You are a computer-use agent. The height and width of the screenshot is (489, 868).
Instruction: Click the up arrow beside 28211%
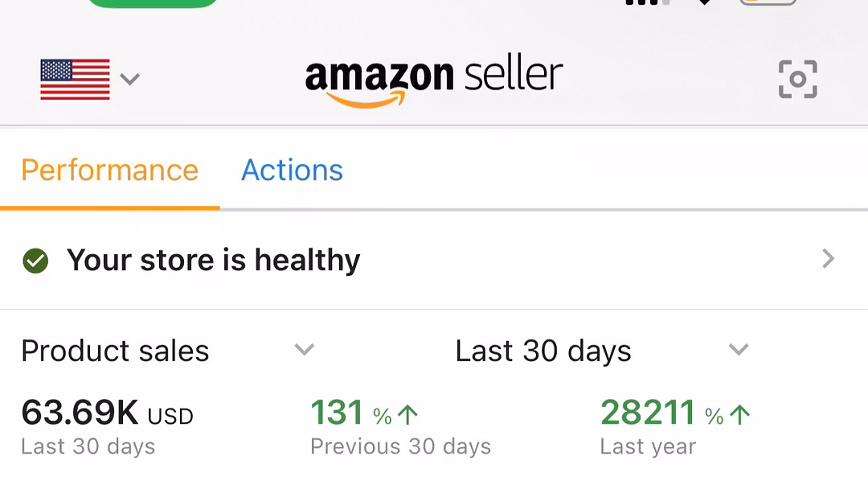pos(740,415)
